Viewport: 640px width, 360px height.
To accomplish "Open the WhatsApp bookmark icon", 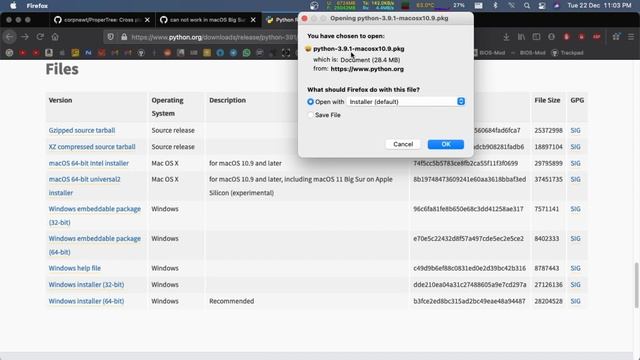I will [x=246, y=53].
